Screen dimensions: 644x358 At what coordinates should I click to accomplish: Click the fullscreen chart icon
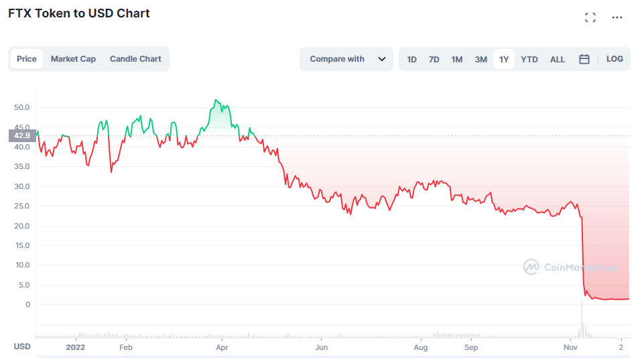[590, 17]
